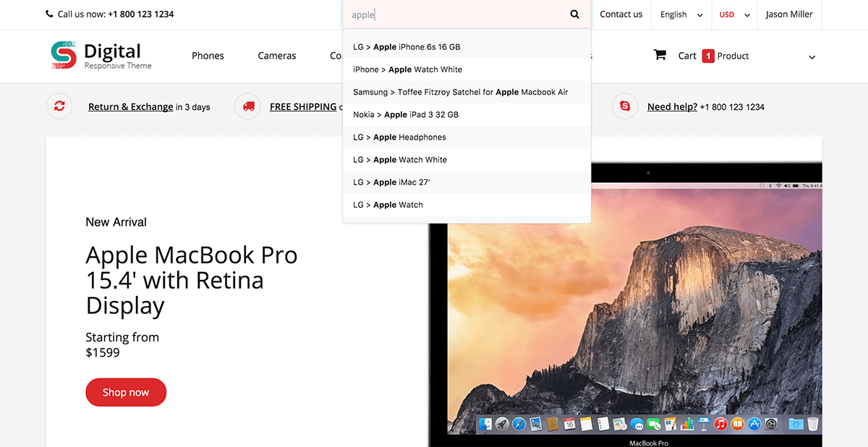868x447 pixels.
Task: Open the English language dropdown
Action: point(681,14)
